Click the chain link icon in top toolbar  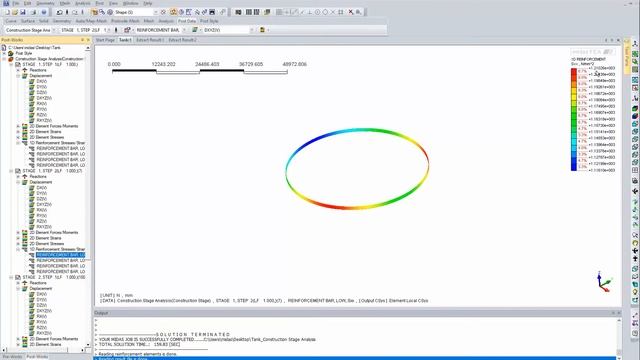(x=223, y=12)
